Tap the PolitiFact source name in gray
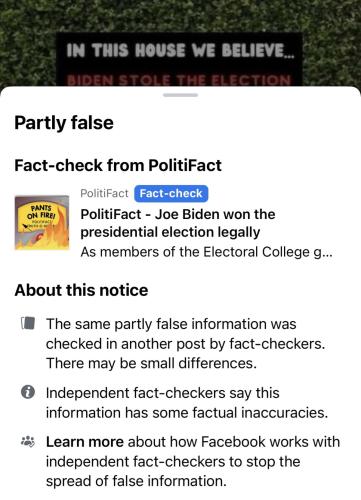Viewport: 361px width, 500px height. point(104,193)
